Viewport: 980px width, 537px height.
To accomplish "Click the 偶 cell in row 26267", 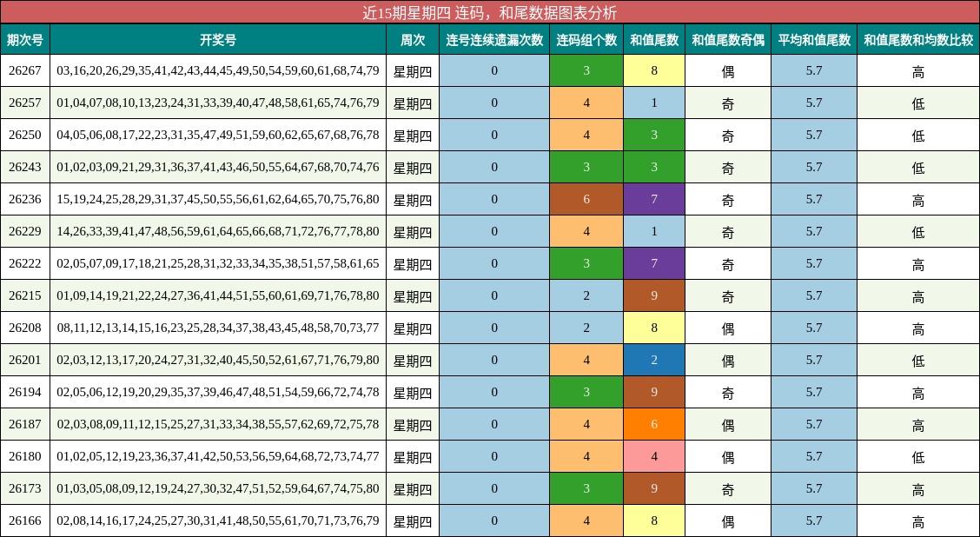I will (728, 70).
